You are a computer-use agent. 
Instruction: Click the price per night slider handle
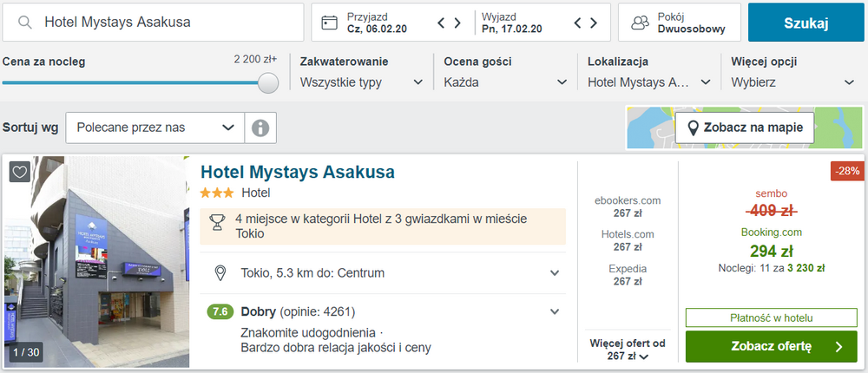pyautogui.click(x=268, y=83)
